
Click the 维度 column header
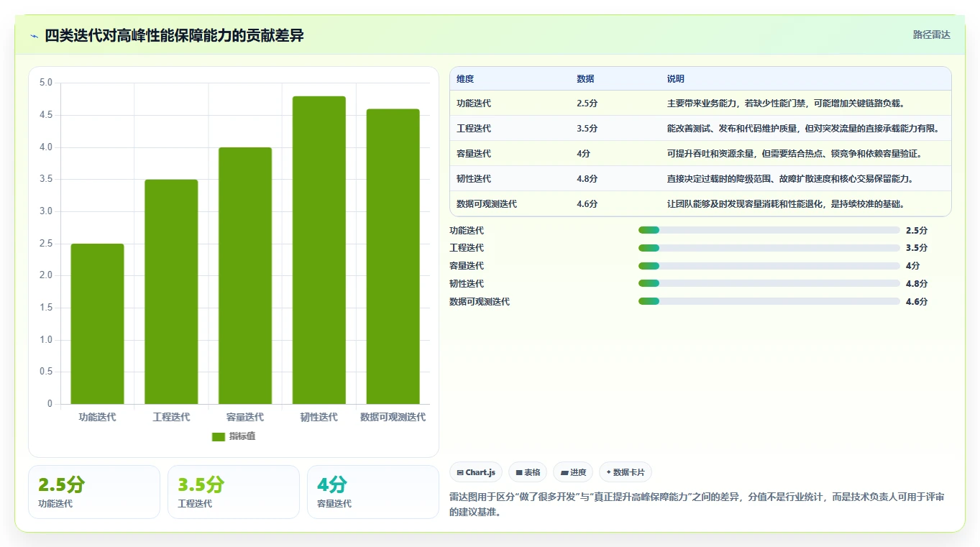click(465, 79)
